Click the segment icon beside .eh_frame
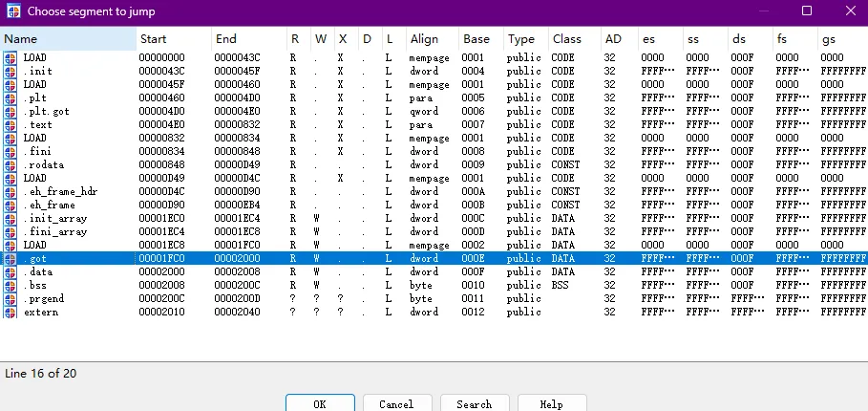 coord(10,205)
